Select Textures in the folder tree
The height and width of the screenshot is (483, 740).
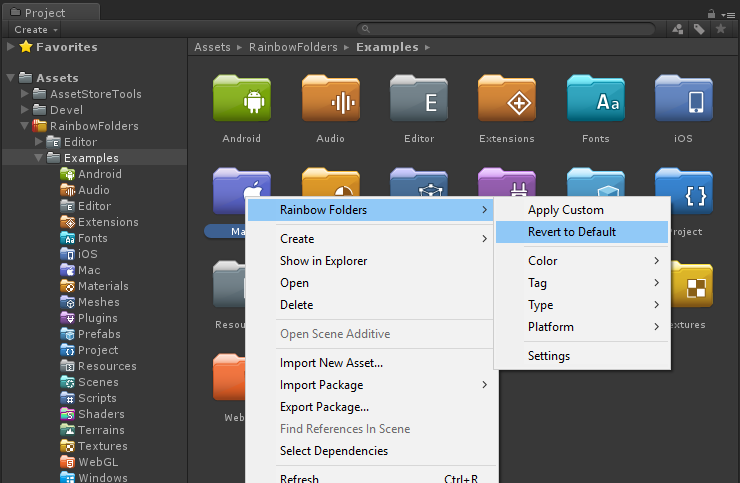tap(102, 446)
